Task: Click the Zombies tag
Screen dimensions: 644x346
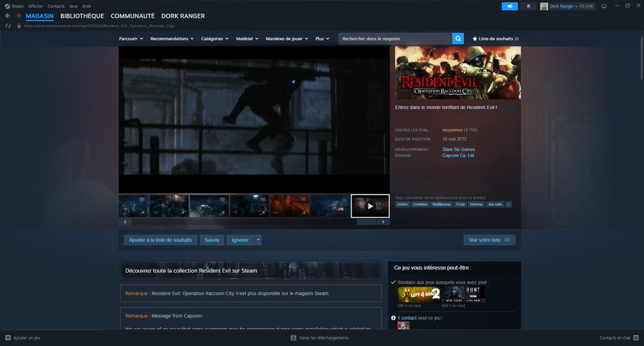Action: (x=420, y=204)
